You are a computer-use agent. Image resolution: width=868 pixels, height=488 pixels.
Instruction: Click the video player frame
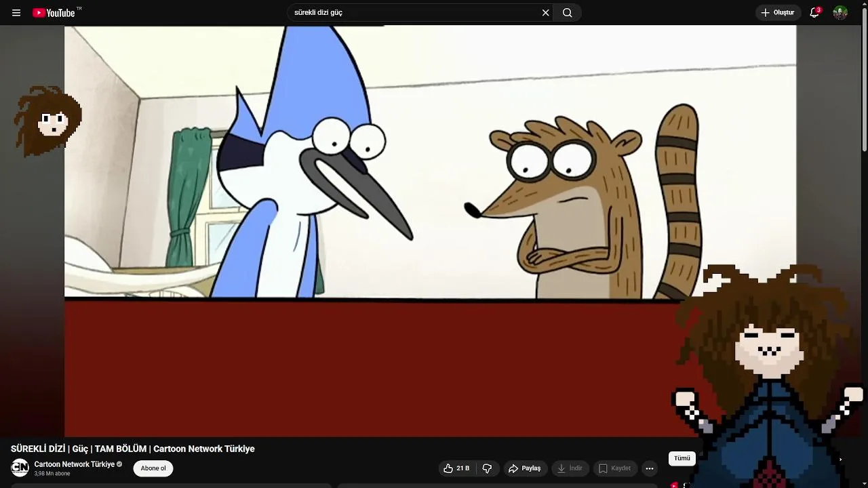(430, 231)
